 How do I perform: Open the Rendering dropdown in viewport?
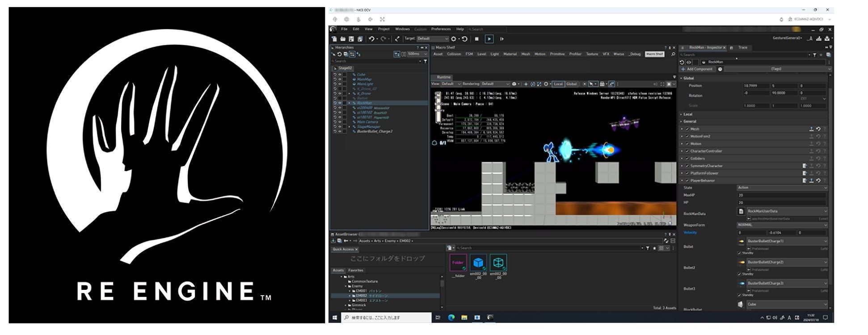click(x=495, y=84)
